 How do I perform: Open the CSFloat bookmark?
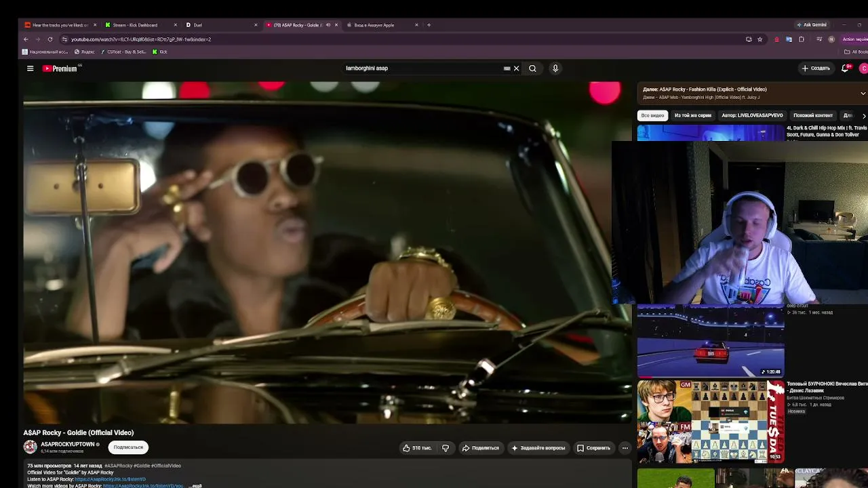[123, 52]
